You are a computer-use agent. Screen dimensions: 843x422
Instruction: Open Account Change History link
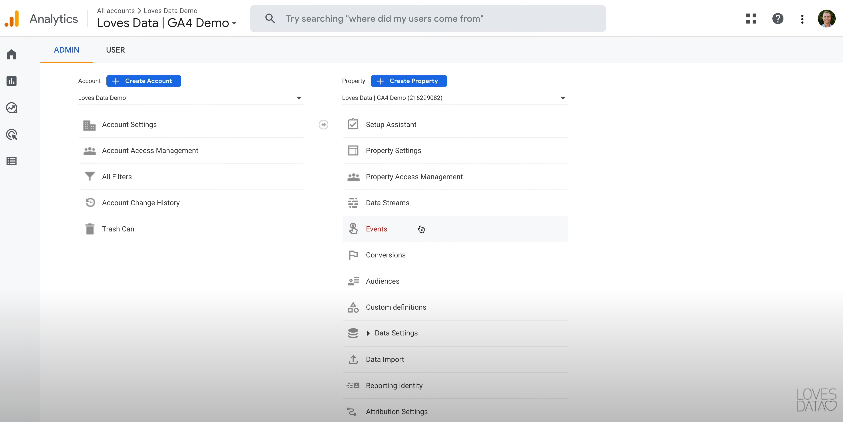(x=141, y=203)
